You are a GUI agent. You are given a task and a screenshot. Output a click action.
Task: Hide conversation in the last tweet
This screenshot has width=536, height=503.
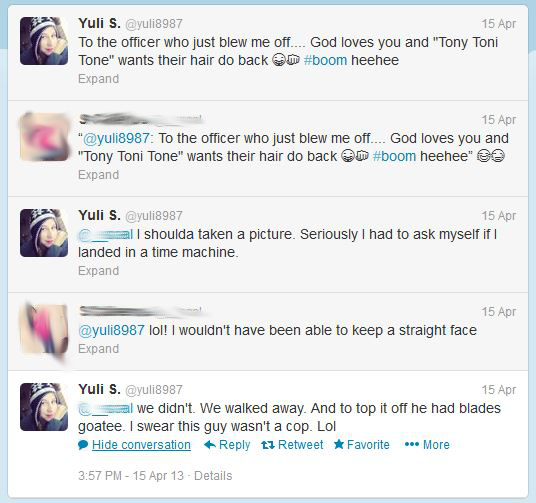[x=141, y=445]
